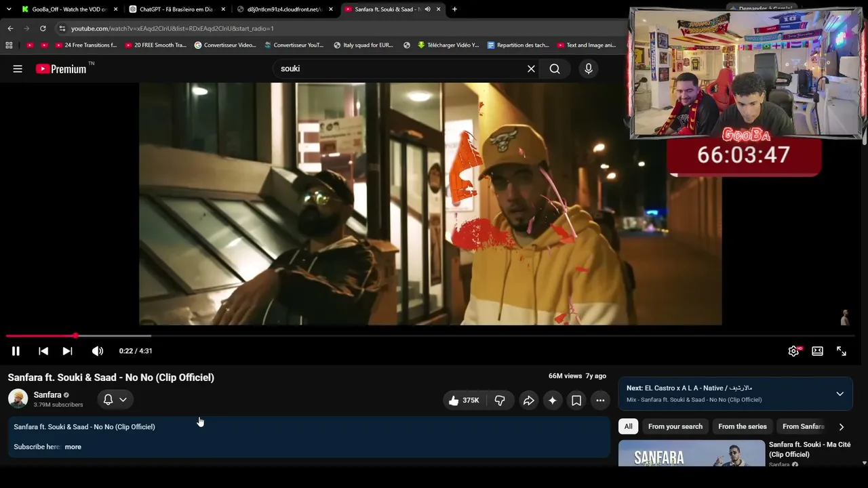
Task: Open 'Convertisseur Video' bookmark
Action: (x=225, y=45)
